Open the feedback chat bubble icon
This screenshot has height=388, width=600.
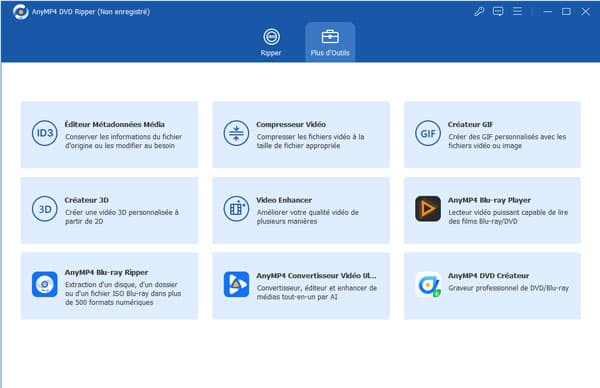498,11
